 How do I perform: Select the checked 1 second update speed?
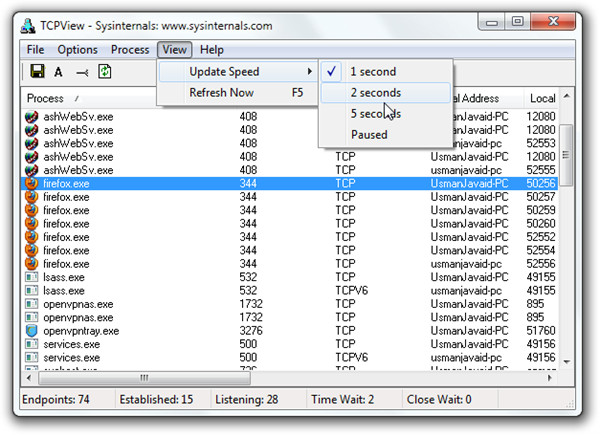(x=386, y=72)
